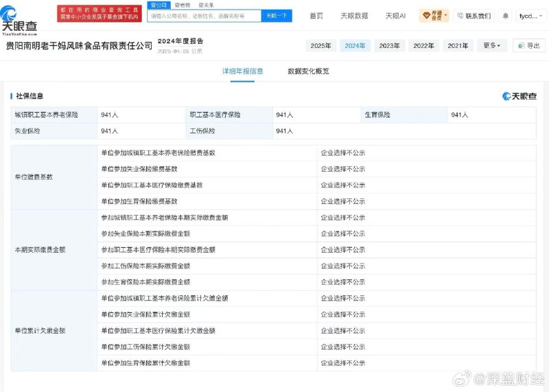Click the 单位参加职工基本医疗保险缴费基数 row label

152,185
